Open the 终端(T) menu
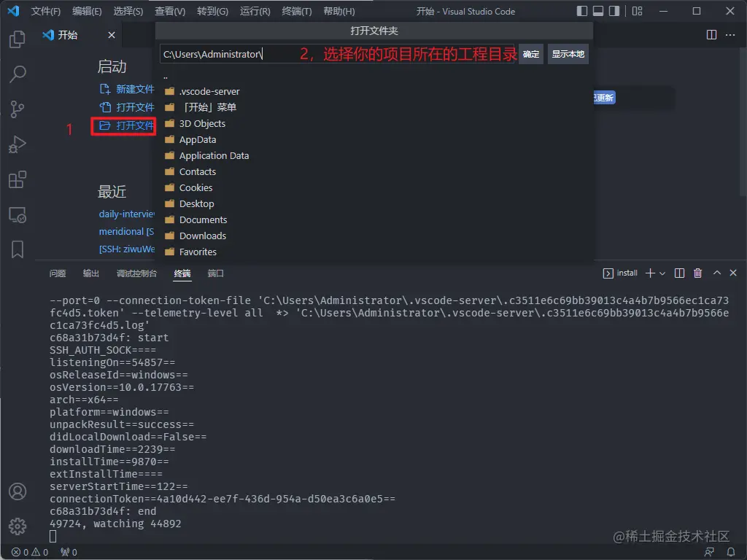747x560 pixels. (x=296, y=11)
